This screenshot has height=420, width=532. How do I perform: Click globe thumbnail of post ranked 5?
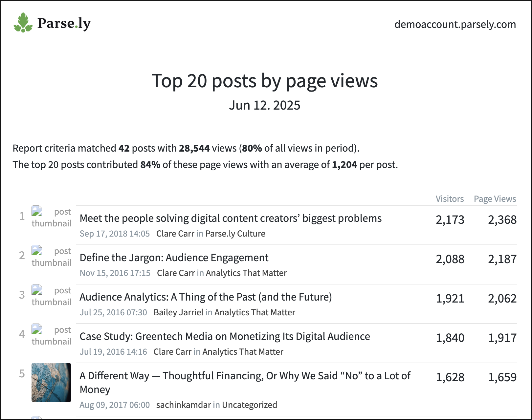point(51,383)
